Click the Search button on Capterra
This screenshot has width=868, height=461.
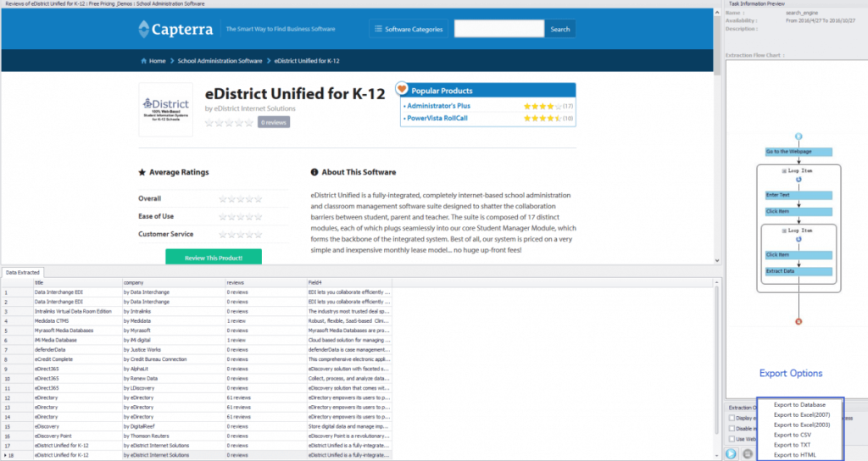click(559, 29)
